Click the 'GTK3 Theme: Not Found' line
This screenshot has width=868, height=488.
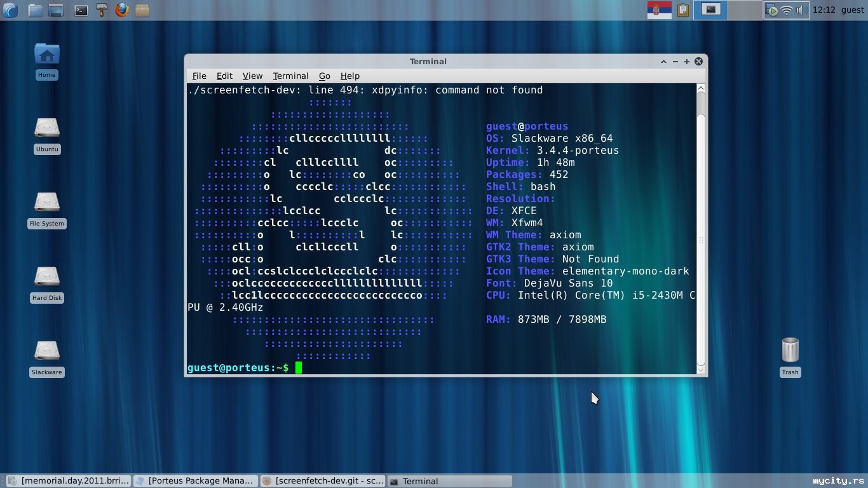click(553, 259)
